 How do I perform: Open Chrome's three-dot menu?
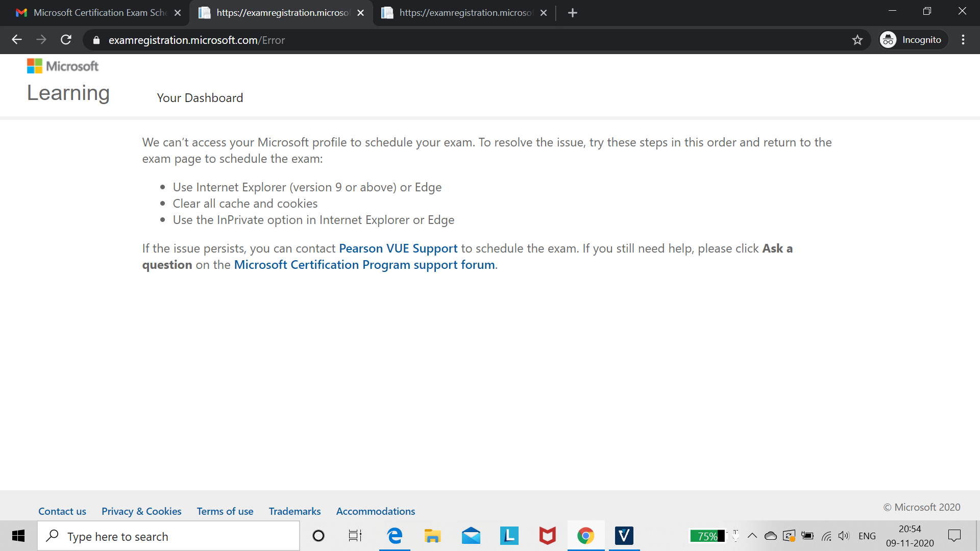coord(963,40)
